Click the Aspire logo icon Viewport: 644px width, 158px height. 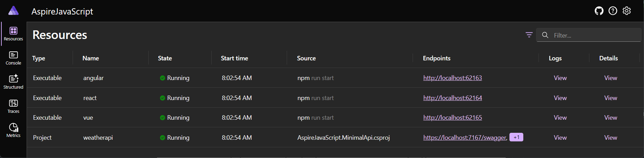13,11
